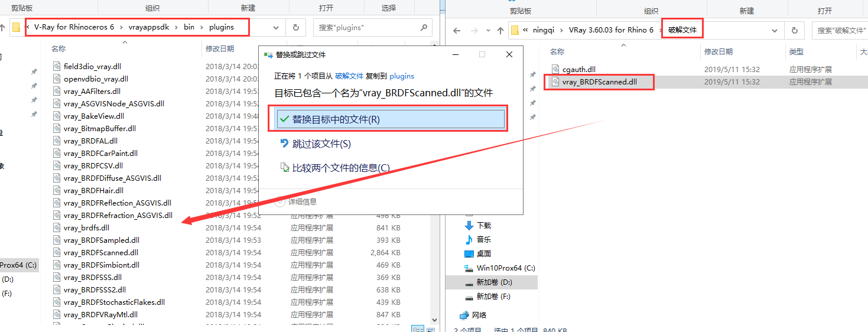Select openvdbio_vray.dll file
The image size is (868, 332).
(96, 79)
